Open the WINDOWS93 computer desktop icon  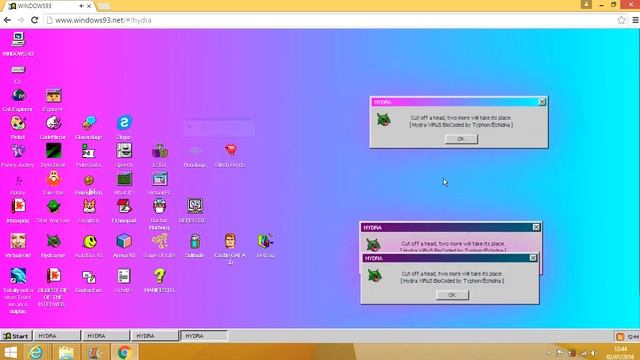(x=18, y=40)
